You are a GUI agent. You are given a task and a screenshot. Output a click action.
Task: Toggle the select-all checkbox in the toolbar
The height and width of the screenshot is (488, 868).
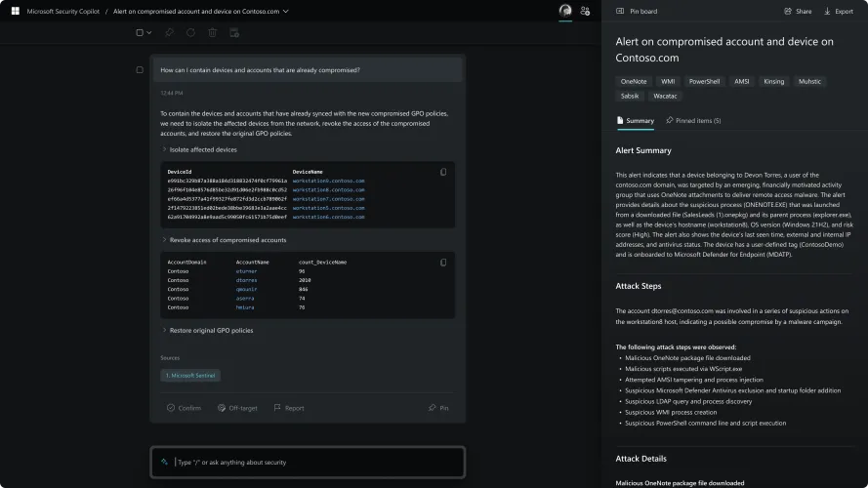(x=140, y=32)
